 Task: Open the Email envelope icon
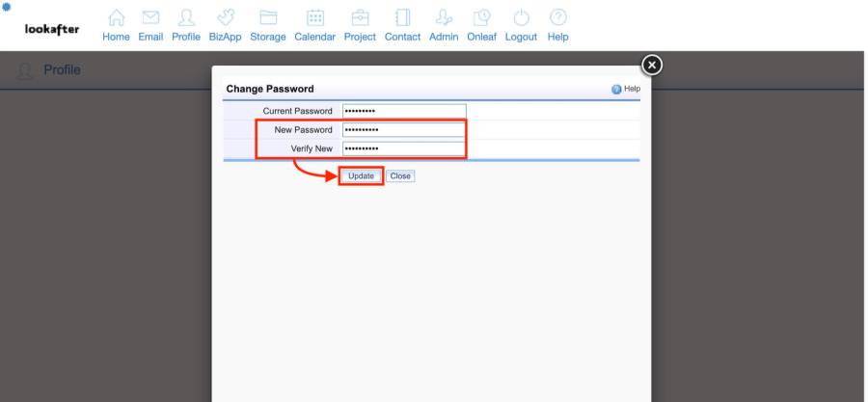[x=150, y=19]
